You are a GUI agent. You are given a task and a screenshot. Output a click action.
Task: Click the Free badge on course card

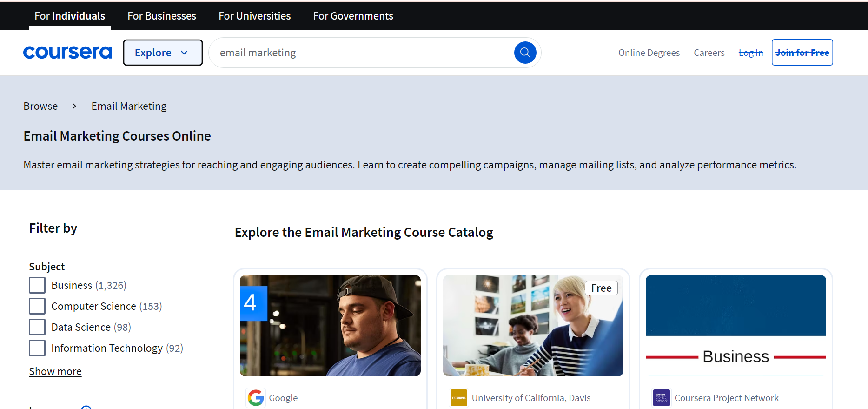pos(601,288)
